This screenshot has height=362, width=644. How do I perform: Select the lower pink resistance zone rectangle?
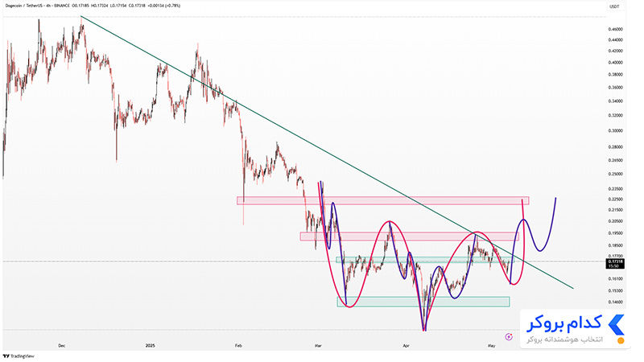click(x=410, y=236)
